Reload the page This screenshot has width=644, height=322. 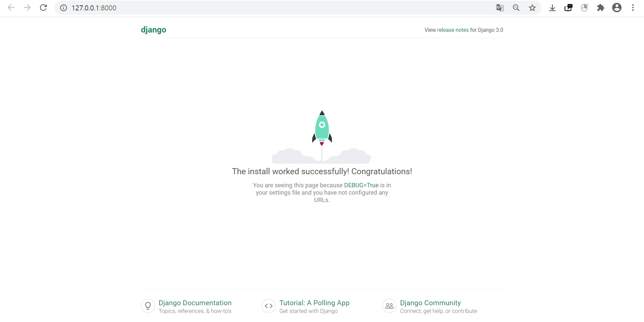click(x=43, y=8)
